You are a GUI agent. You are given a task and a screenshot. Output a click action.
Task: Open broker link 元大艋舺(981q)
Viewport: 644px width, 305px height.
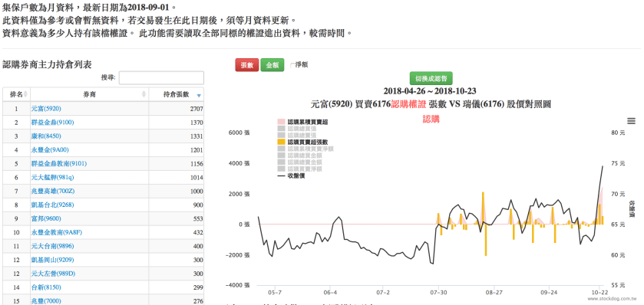(x=52, y=177)
